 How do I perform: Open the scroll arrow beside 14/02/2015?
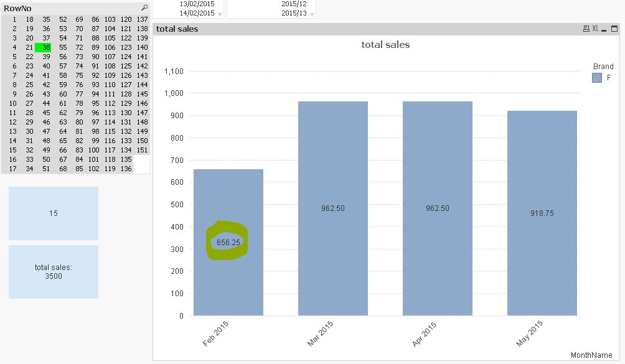pyautogui.click(x=219, y=13)
